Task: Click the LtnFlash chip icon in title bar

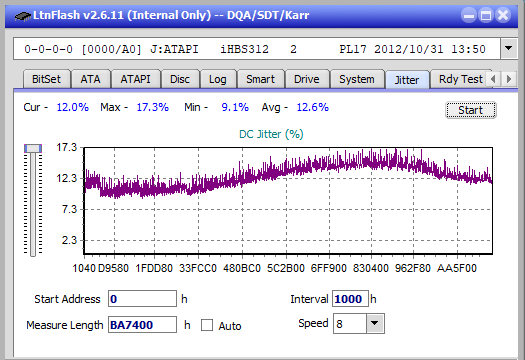Action: pos(23,15)
